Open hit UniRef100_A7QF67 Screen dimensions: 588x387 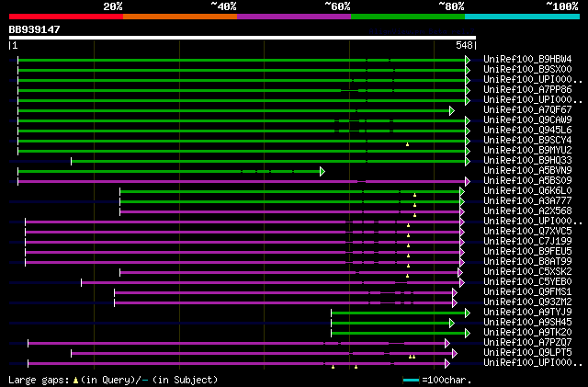pos(527,109)
